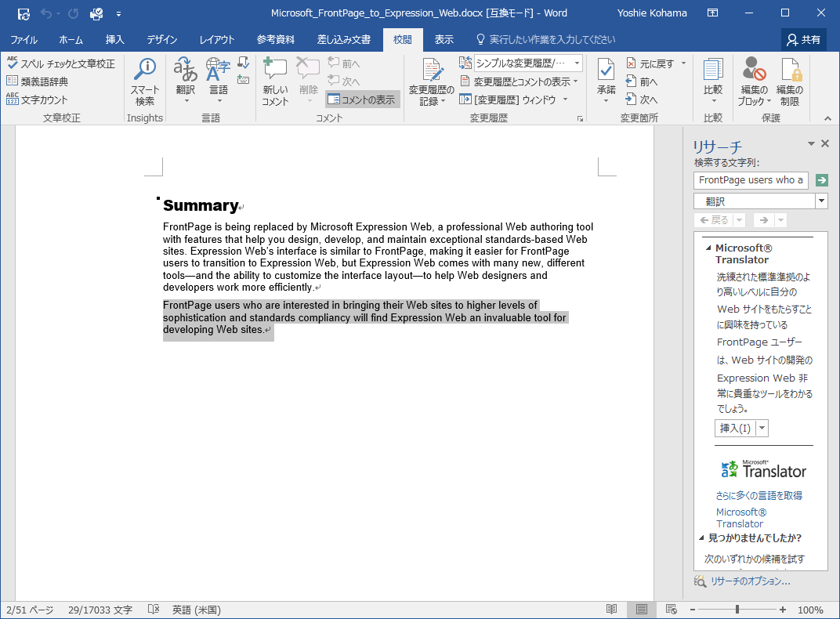This screenshot has height=619, width=840.
Task: Launch Smart Lookup (スマート検索)
Action: point(145,82)
